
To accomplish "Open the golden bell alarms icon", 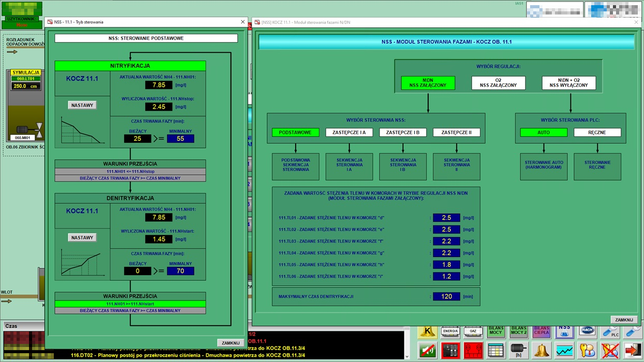I will pos(541,350).
